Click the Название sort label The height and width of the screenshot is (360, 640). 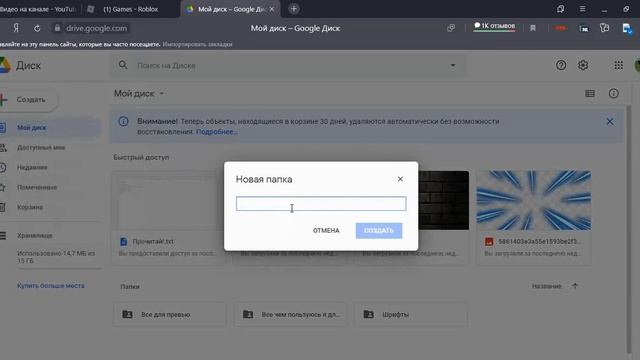pos(547,286)
